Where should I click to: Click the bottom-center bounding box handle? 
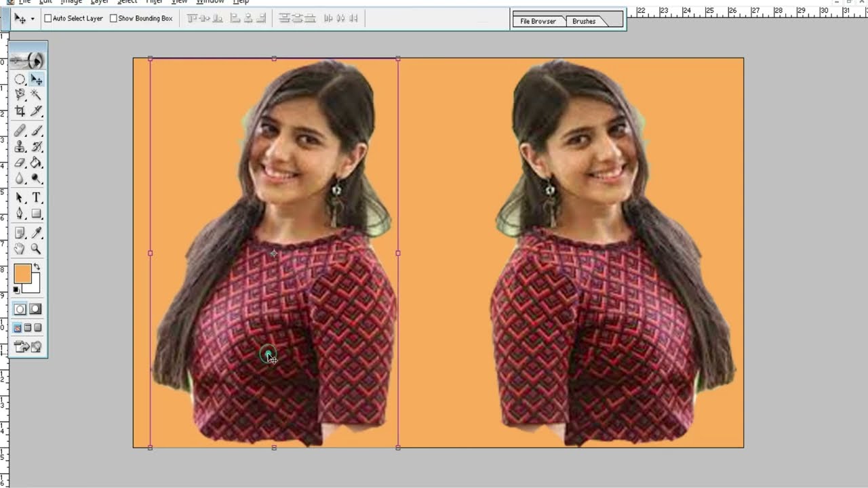pos(274,447)
